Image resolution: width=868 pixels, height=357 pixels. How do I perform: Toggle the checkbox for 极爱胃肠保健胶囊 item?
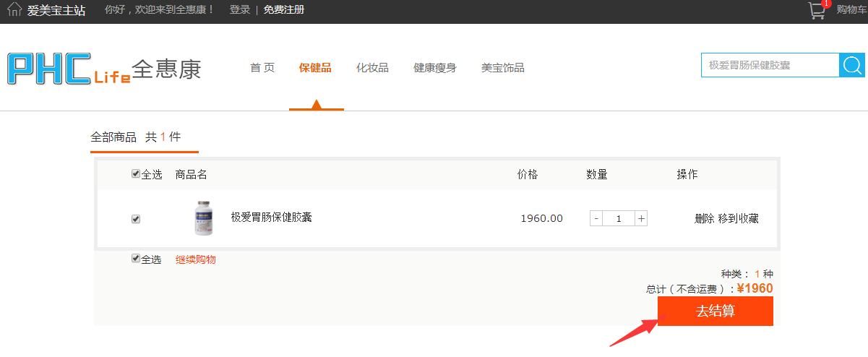(x=136, y=219)
